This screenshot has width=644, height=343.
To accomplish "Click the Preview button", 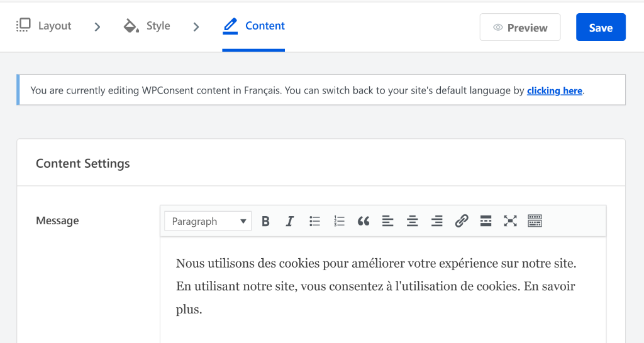I will (x=520, y=28).
